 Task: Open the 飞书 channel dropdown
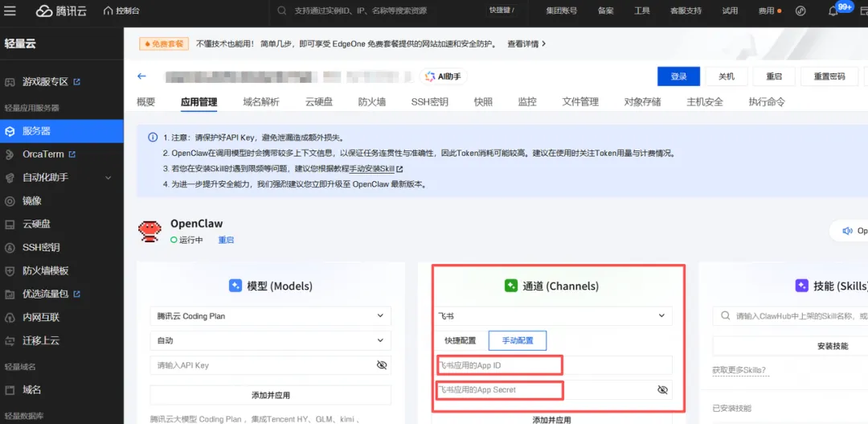click(554, 316)
